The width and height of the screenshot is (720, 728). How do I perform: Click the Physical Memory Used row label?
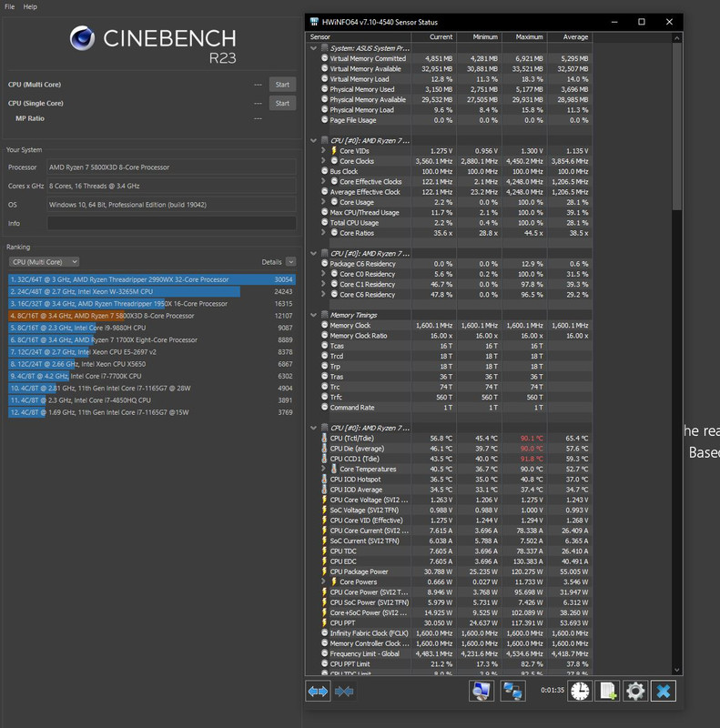point(362,89)
